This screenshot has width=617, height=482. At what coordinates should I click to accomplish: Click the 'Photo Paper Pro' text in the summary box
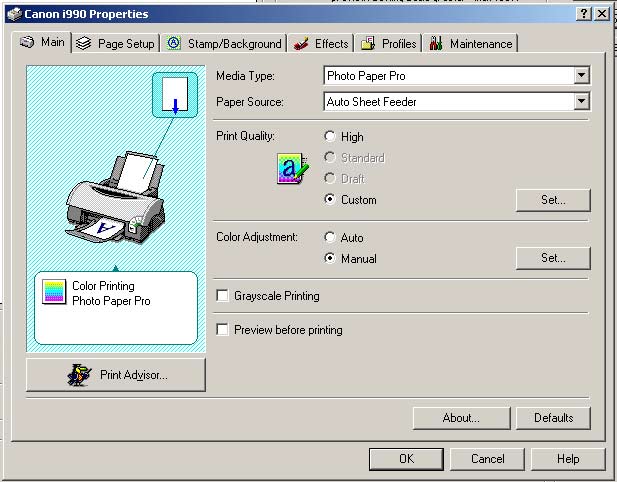pos(111,301)
